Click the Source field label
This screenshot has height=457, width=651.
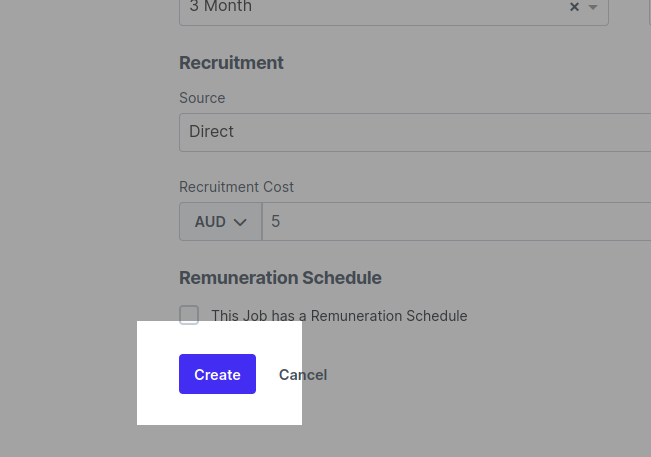coord(202,98)
